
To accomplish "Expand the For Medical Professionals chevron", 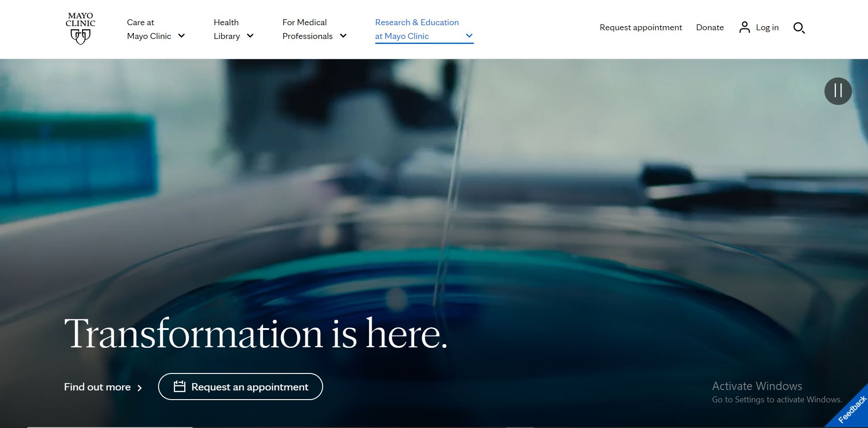I will point(343,36).
